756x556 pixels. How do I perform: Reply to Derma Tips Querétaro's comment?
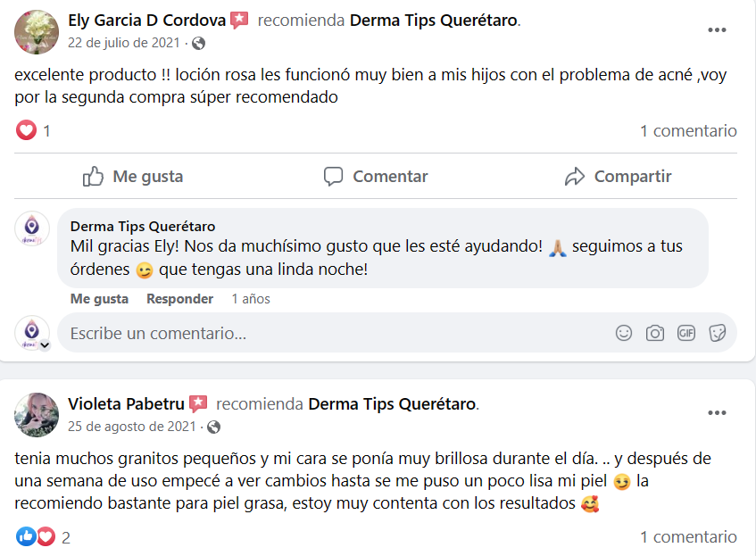click(179, 299)
